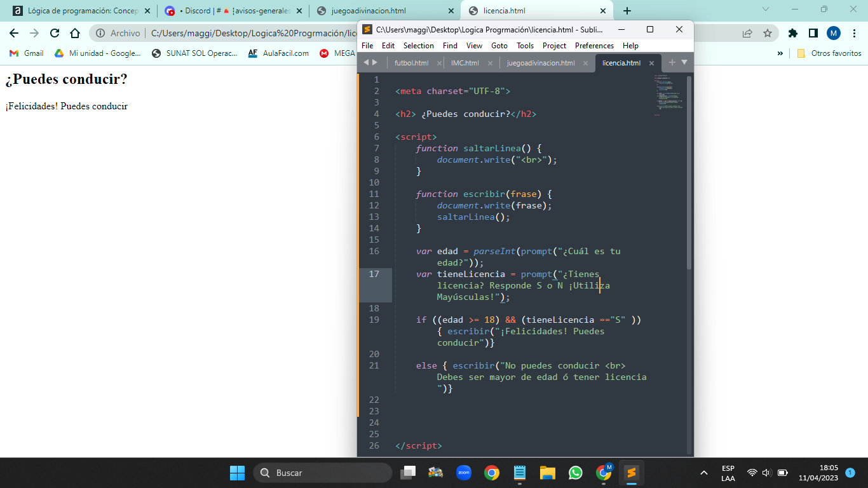
Task: Open the Find menu in Sublime
Action: 450,46
